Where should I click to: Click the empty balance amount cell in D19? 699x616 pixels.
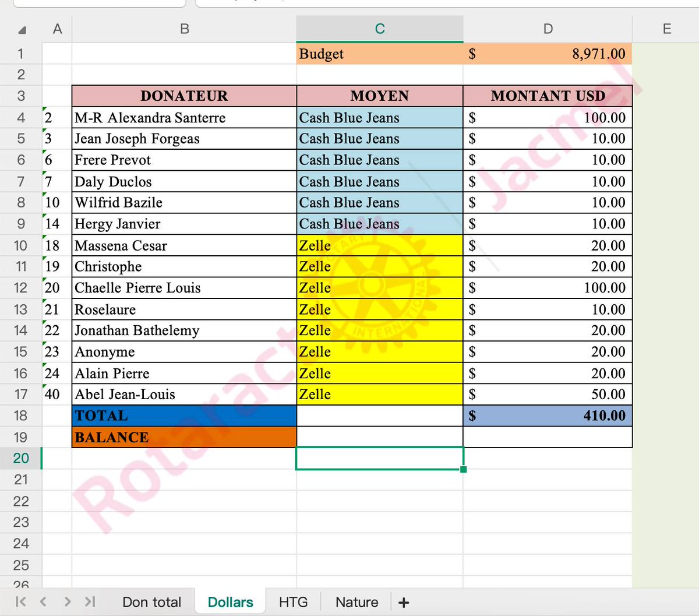tap(548, 437)
